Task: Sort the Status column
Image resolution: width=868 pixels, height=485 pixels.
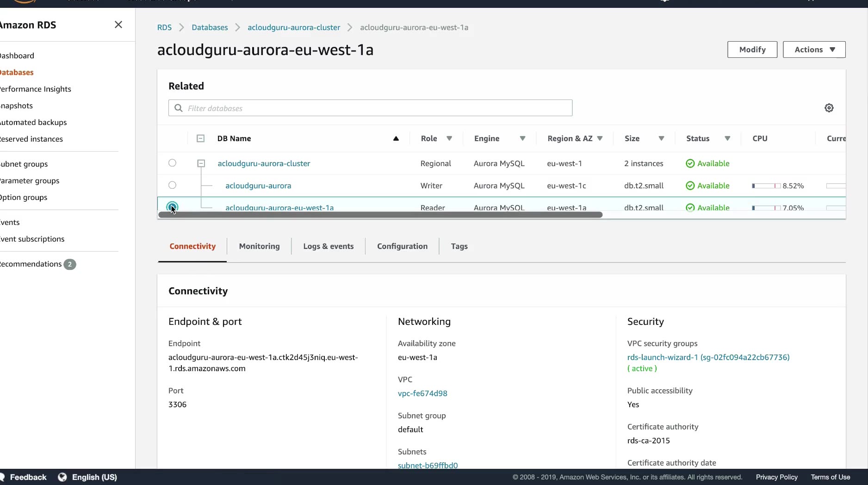Action: pos(727,138)
